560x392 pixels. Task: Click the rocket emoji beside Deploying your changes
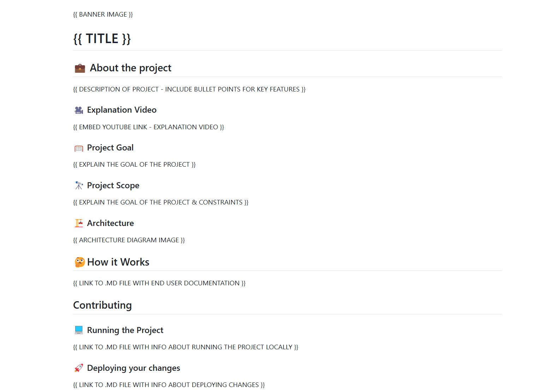[x=79, y=368]
